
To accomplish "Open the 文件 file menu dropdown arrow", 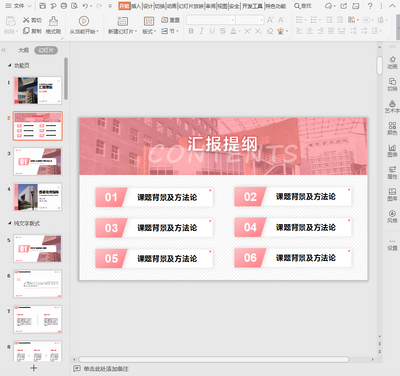I will click(x=29, y=6).
